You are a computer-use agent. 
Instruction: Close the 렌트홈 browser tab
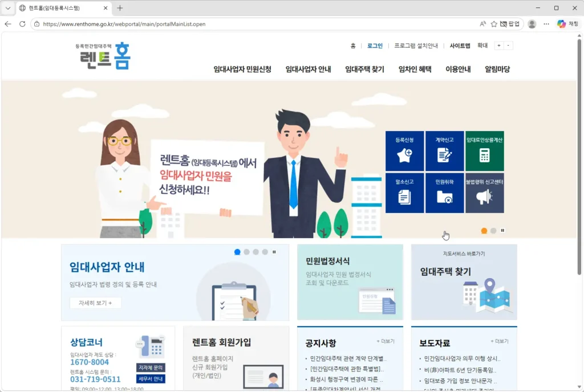pos(106,8)
